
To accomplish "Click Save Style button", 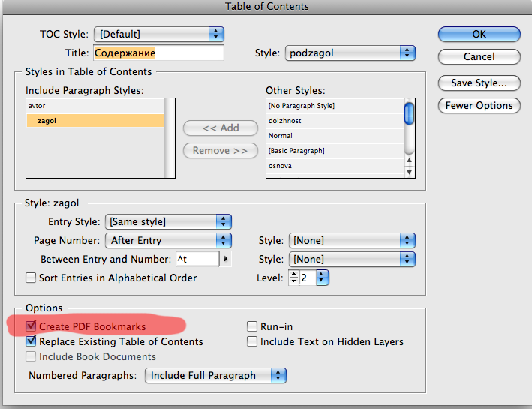I will (479, 83).
